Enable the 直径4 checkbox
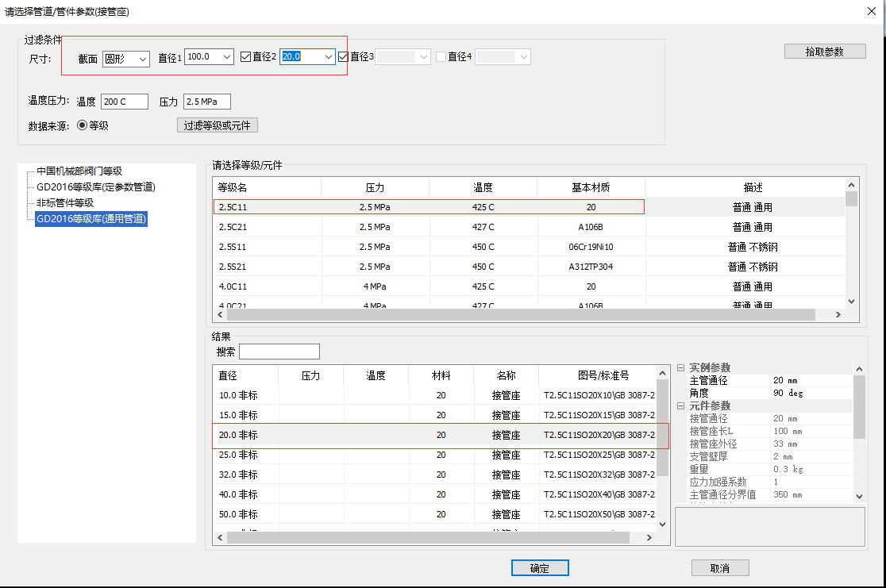Image resolution: width=886 pixels, height=588 pixels. pyautogui.click(x=441, y=57)
